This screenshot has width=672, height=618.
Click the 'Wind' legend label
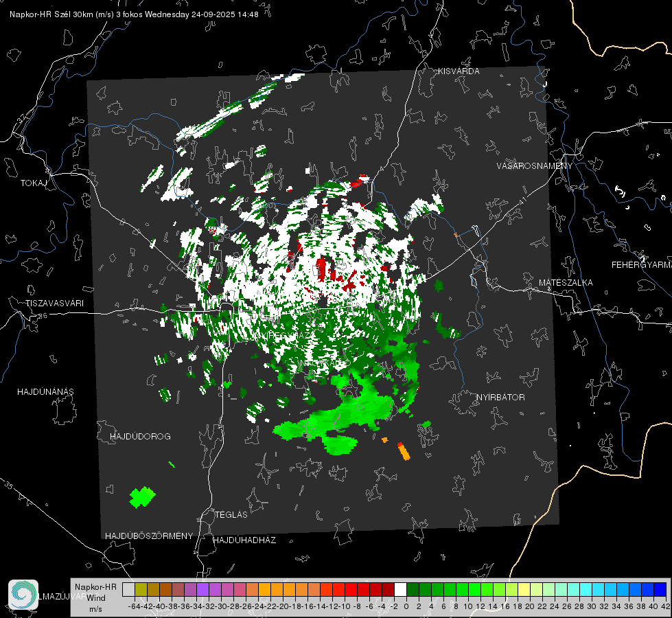tap(96, 598)
